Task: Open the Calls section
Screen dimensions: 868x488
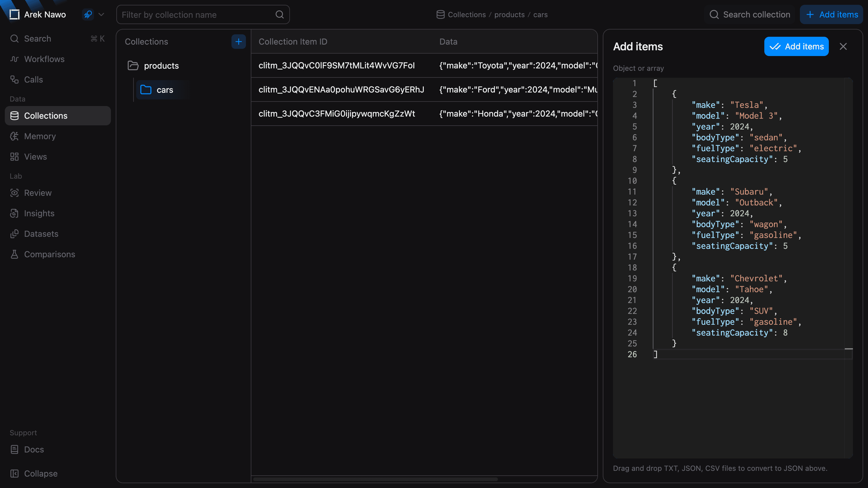Action: (x=58, y=80)
